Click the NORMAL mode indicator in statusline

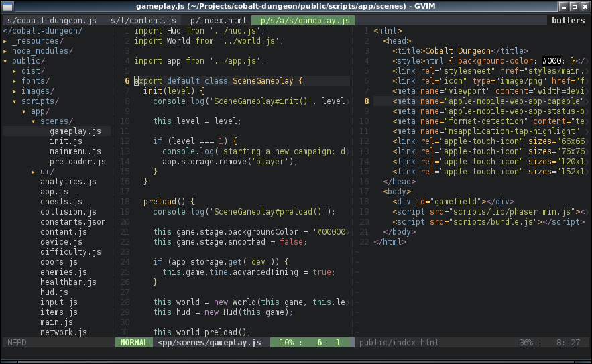coord(134,343)
